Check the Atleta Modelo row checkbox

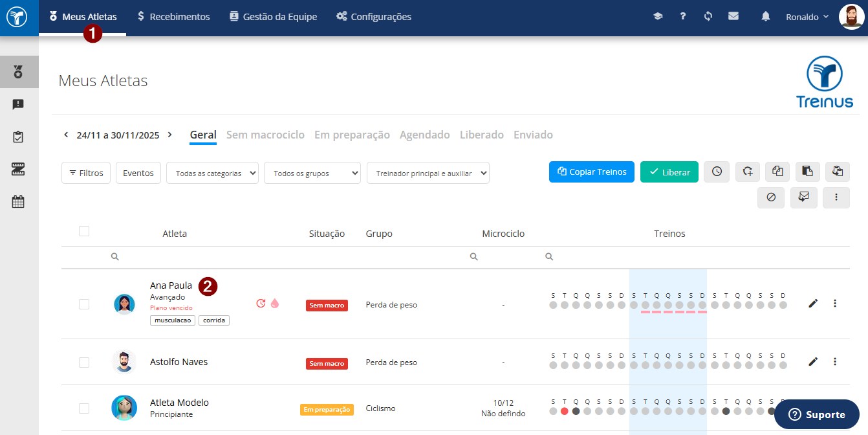tap(84, 408)
